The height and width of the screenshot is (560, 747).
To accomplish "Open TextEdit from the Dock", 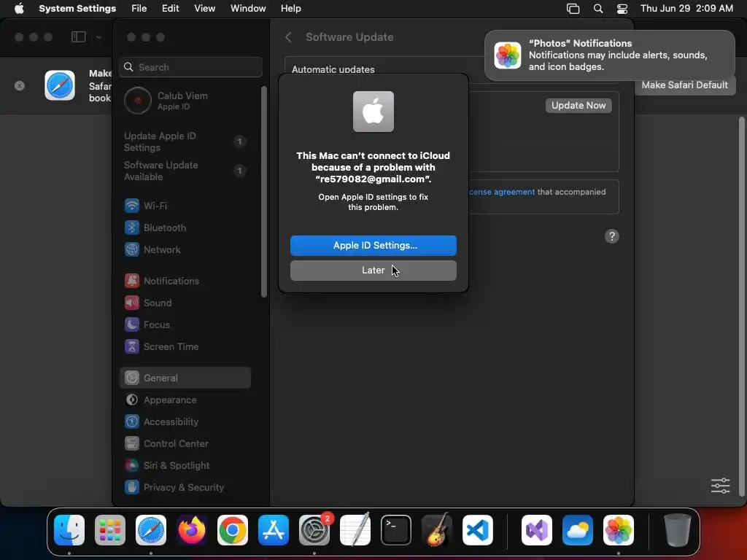I will point(355,529).
